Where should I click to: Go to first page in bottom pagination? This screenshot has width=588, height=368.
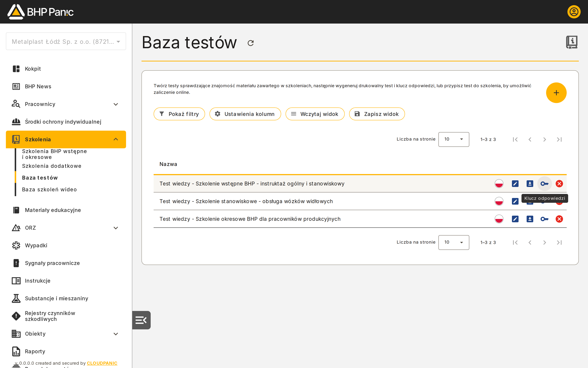[x=515, y=242]
